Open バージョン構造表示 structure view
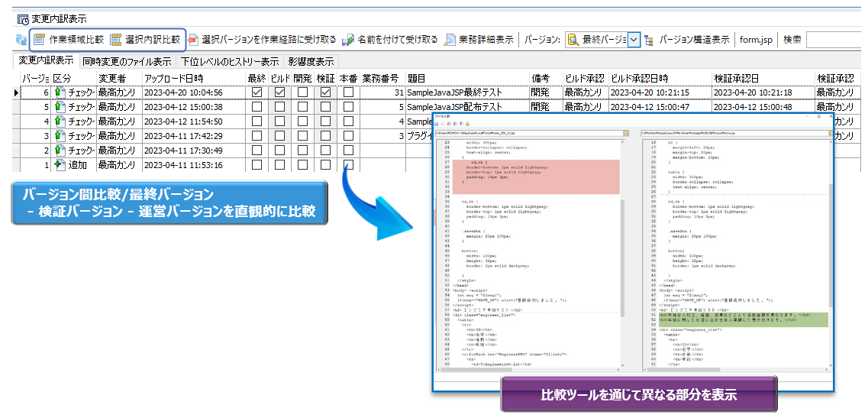Screen dimensions: 868x418 (x=686, y=40)
